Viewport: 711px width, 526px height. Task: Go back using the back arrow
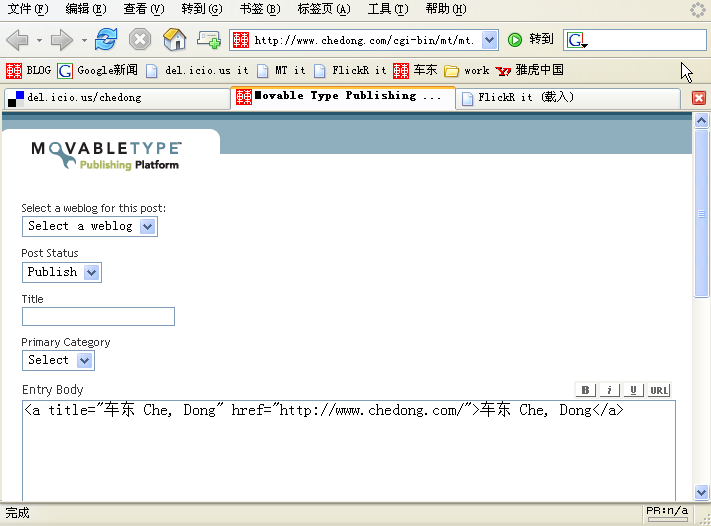click(18, 40)
